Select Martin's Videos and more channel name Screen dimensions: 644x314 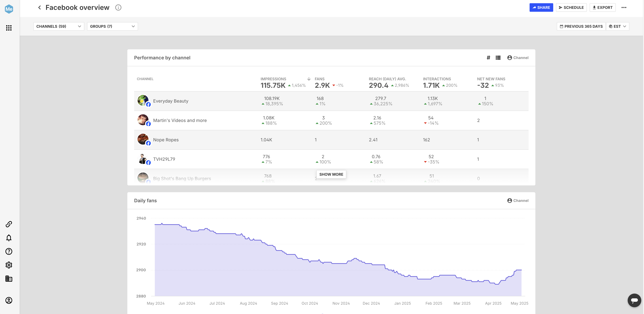point(180,120)
